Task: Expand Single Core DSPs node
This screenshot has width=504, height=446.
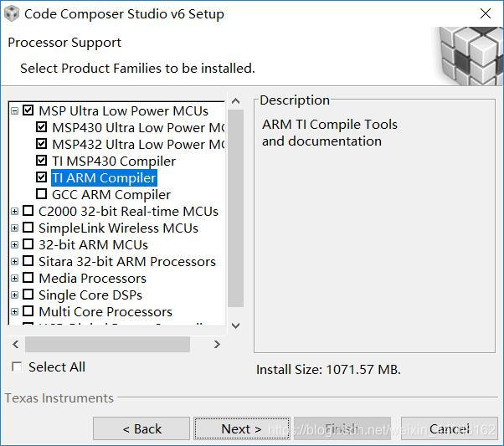Action: tap(14, 295)
